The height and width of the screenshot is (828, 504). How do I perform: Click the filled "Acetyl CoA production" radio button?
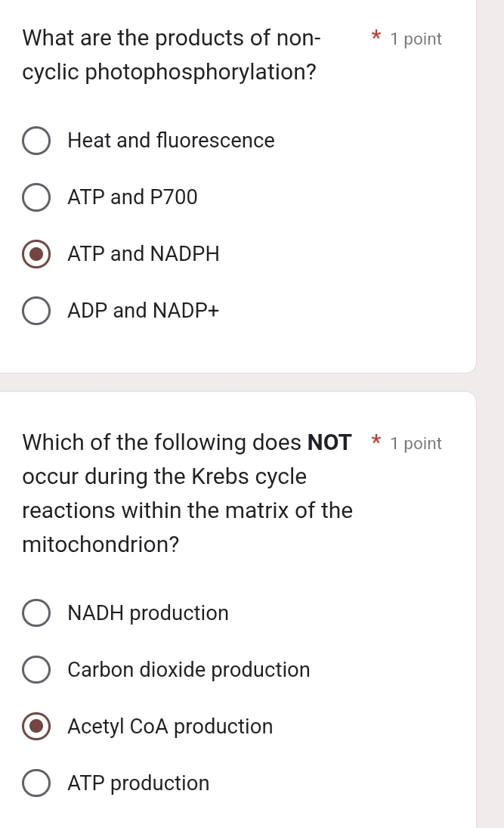pos(36,726)
